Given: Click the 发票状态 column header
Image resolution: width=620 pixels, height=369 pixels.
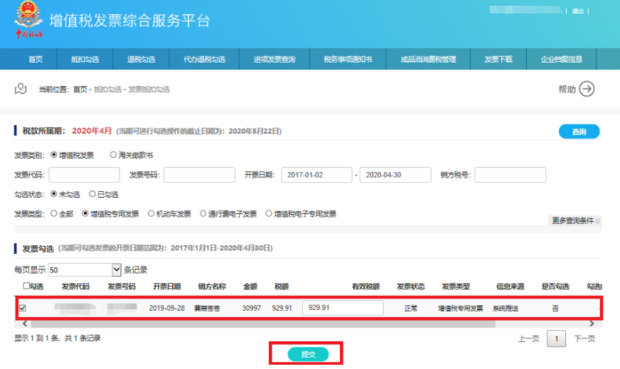Looking at the screenshot, I should [410, 286].
